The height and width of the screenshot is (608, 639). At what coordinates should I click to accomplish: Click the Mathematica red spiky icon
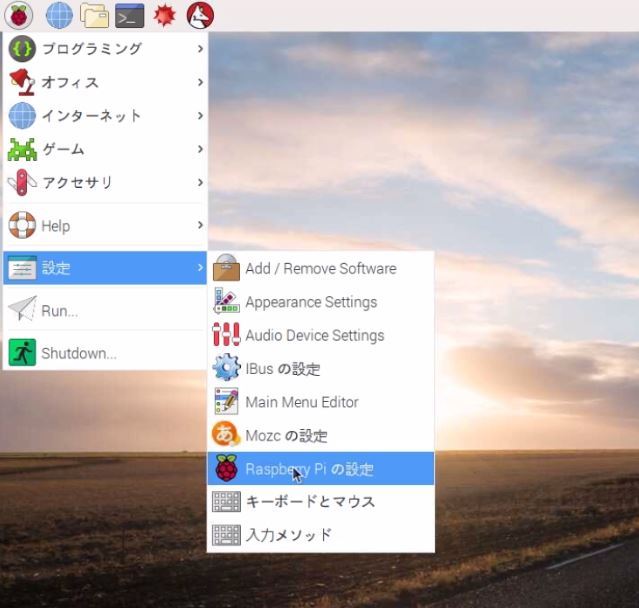coord(164,15)
